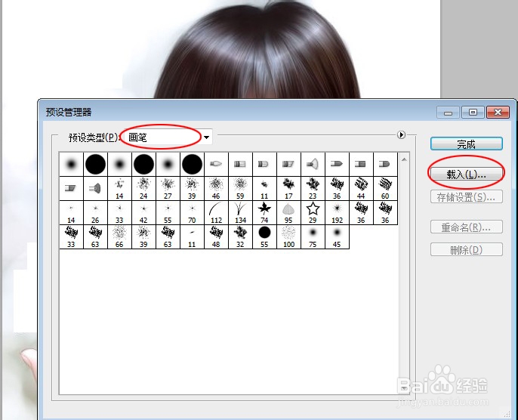Viewport: 518px width, 420px height.
Task: Select the spatter brush labeled 27
Action: [168, 188]
